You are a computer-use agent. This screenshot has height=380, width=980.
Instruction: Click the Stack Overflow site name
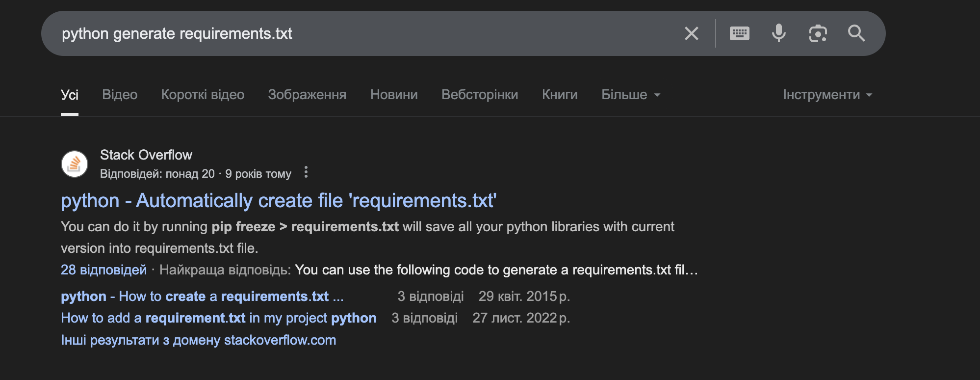pos(146,155)
